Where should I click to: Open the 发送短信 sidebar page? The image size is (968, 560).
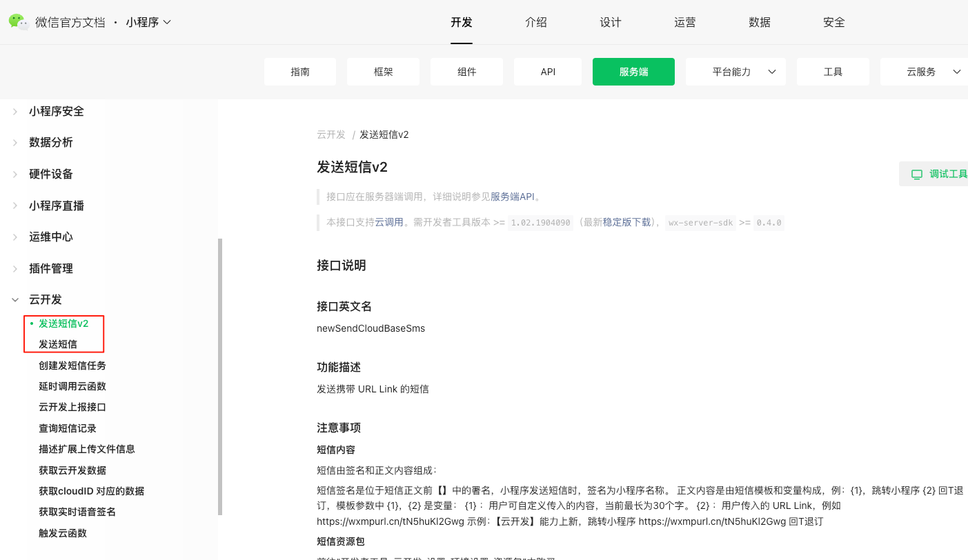coord(58,344)
